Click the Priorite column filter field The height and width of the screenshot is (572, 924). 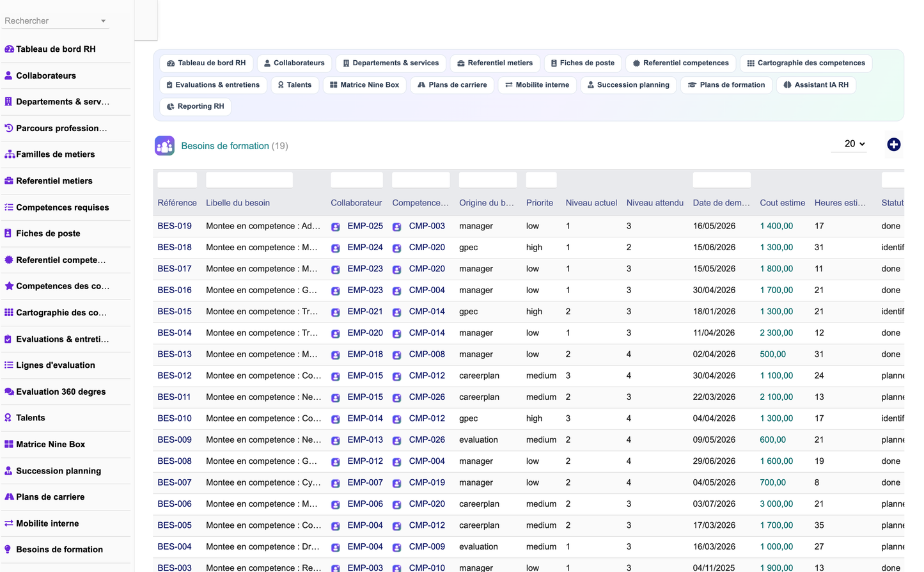point(541,180)
